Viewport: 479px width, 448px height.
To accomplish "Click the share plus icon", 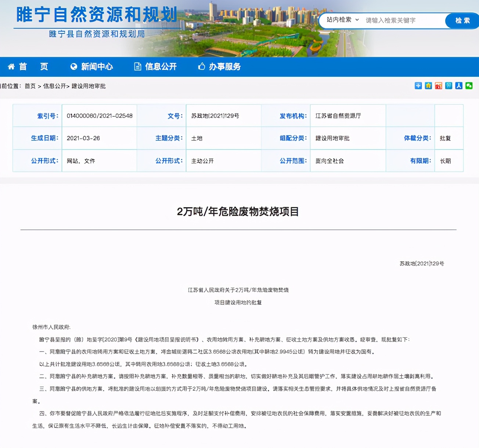I will 418,86.
